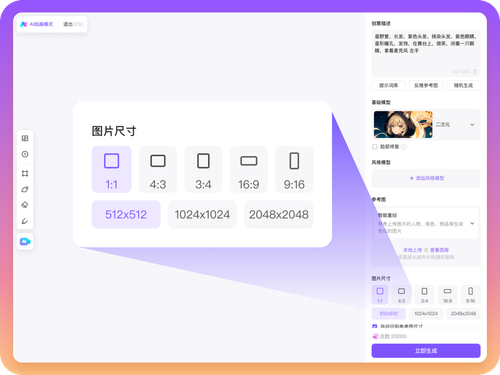The width and height of the screenshot is (500, 375).
Task: Enable the 脸部修复 checkbox
Action: click(375, 147)
